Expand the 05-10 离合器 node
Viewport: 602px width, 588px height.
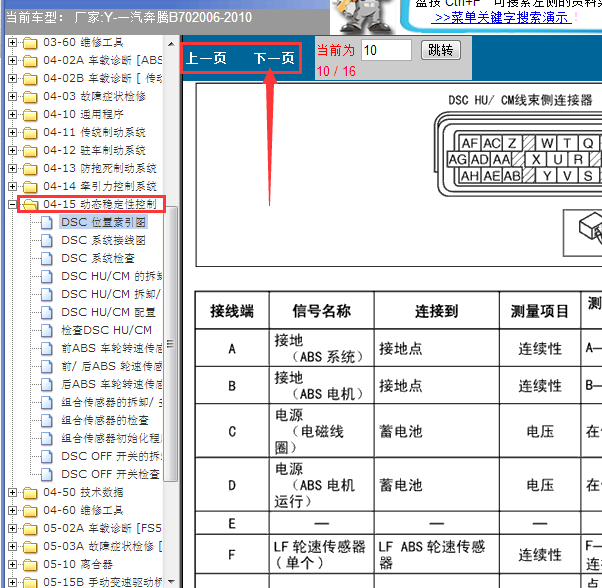point(12,565)
